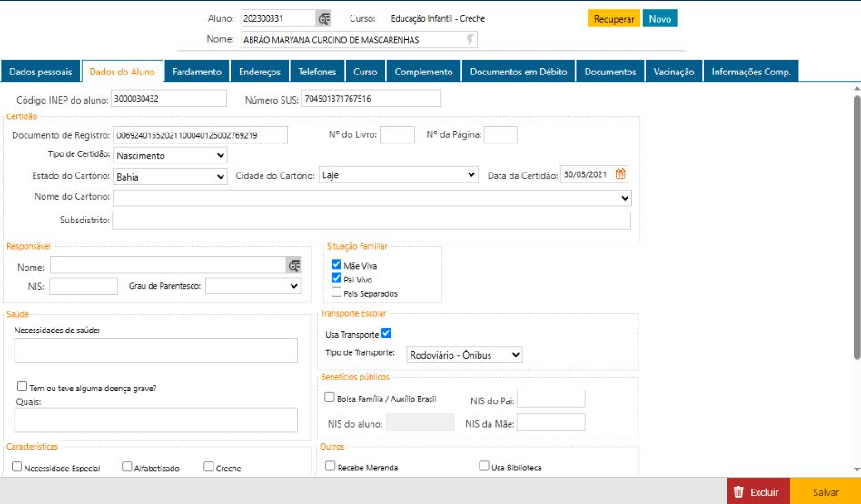Screen dimensions: 861x504
Task: Open the Vacinação tab
Action: [x=674, y=72]
